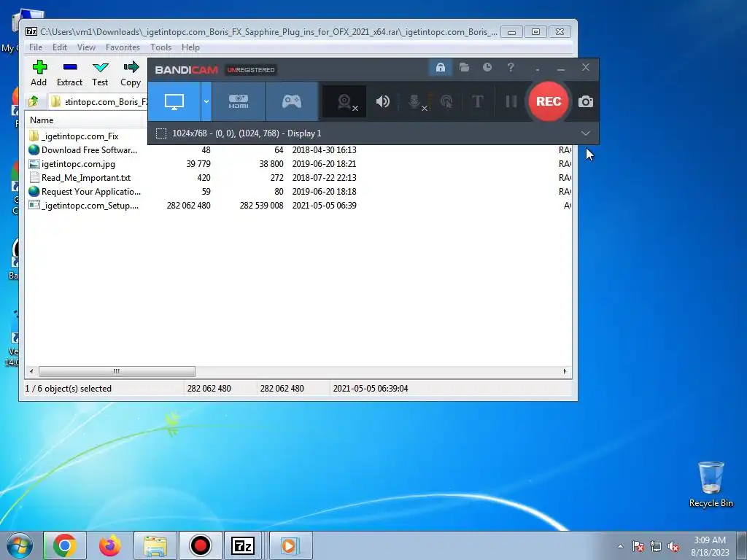This screenshot has height=560, width=747.
Task: Click horizontal scrollbar right arrow
Action: pyautogui.click(x=565, y=371)
